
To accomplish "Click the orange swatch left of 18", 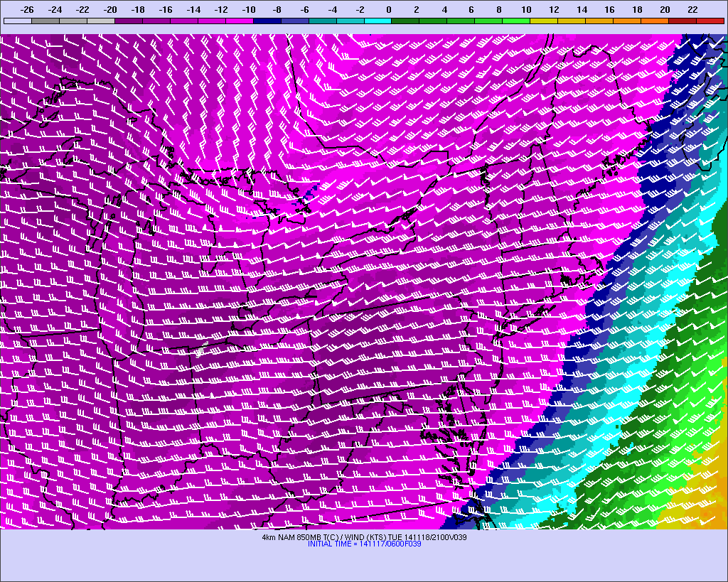I will pyautogui.click(x=627, y=21).
